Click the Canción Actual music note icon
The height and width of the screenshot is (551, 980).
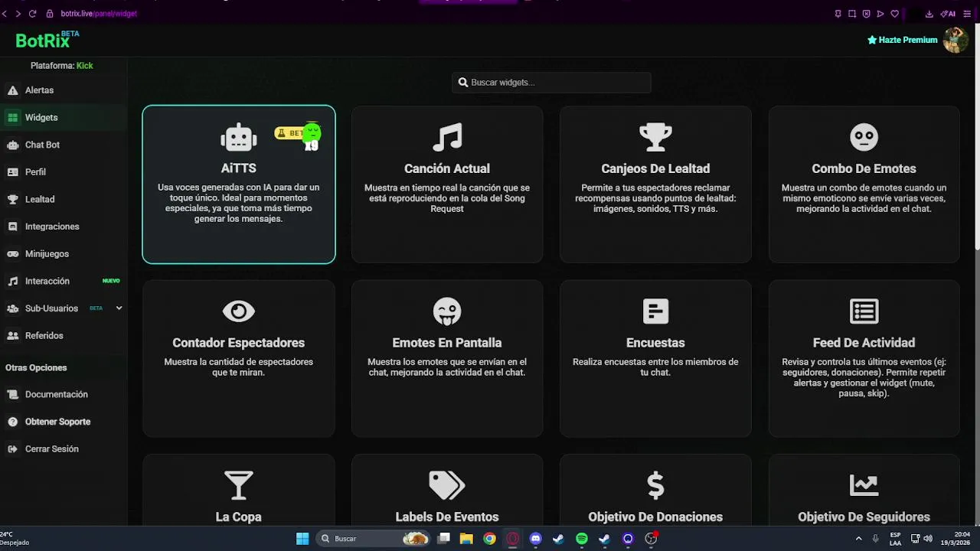pos(447,138)
